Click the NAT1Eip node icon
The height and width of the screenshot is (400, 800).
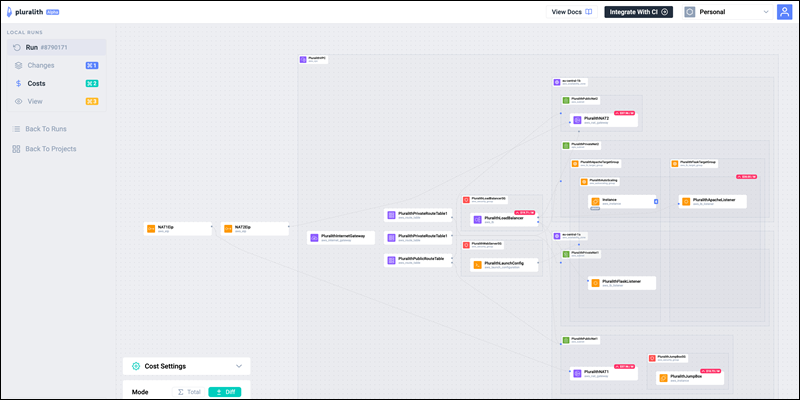tap(151, 229)
